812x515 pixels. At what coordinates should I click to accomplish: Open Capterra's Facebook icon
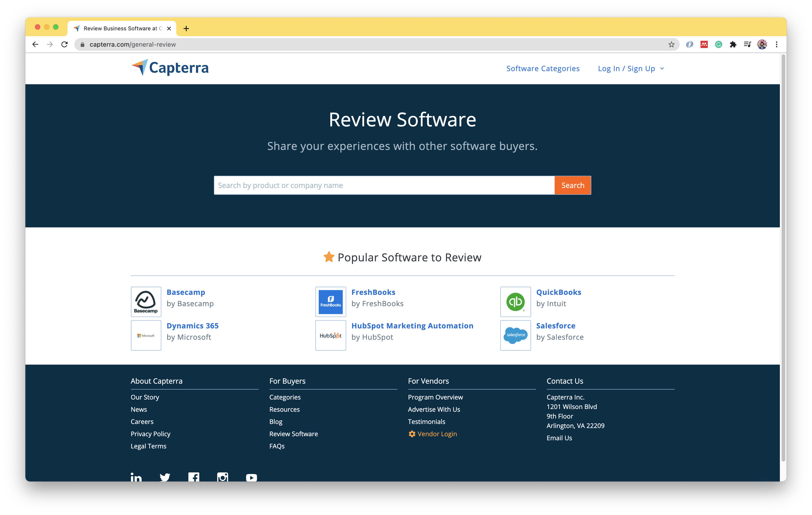(194, 477)
